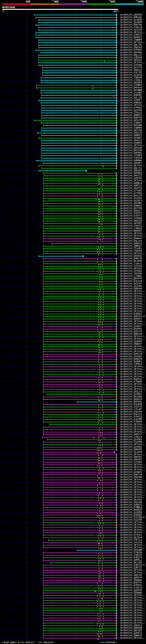Click the green ~80% identity legend segment
Image resolution: width=146 pixels, height=644 pixels.
point(101,4)
